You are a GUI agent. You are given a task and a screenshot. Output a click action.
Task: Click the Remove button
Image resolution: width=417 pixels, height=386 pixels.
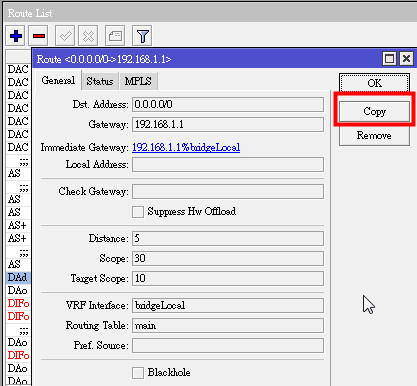click(x=374, y=135)
